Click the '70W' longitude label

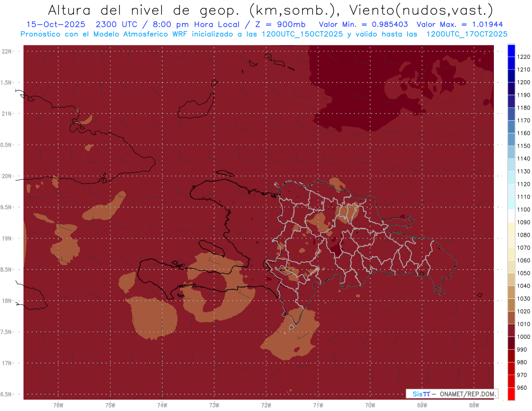point(370,405)
